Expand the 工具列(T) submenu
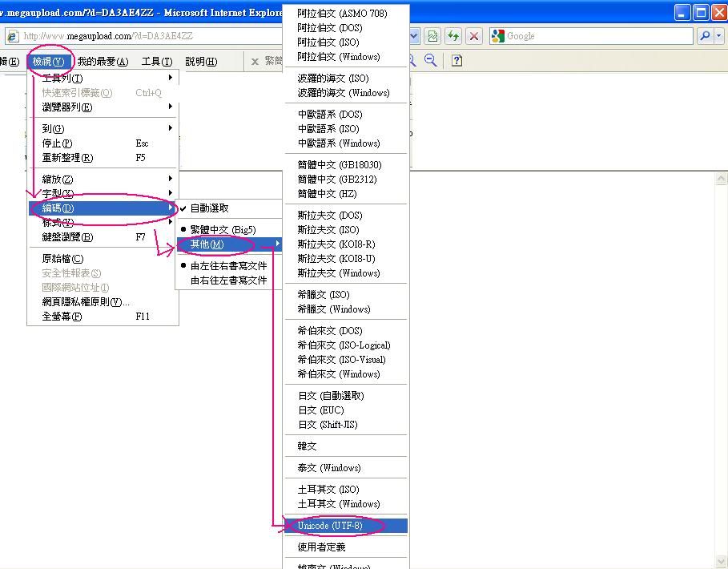 click(x=103, y=78)
